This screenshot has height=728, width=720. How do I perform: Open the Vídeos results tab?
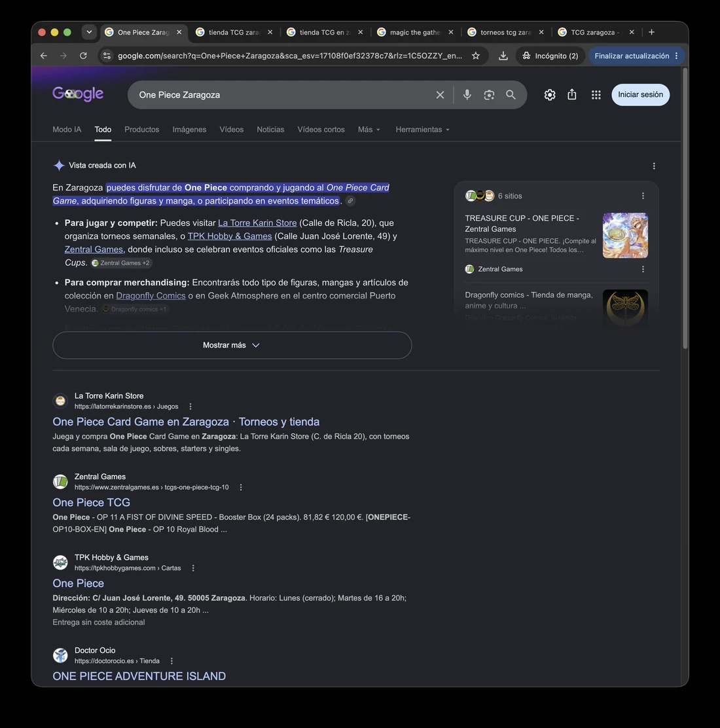click(231, 130)
